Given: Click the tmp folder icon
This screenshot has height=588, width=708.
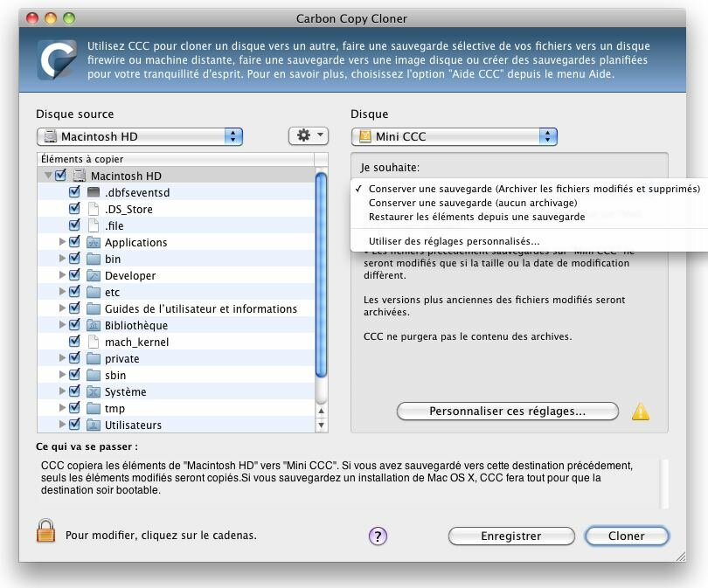Looking at the screenshot, I should tap(93, 408).
